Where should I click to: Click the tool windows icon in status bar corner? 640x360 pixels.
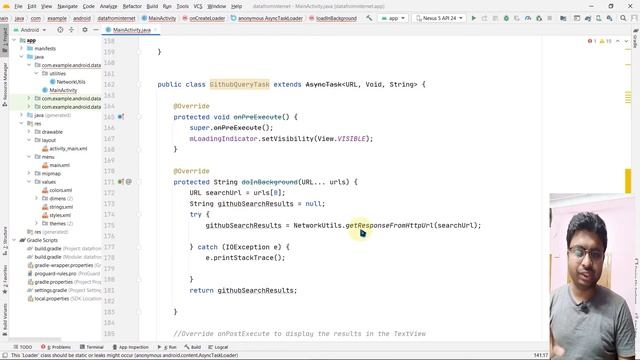[4, 356]
